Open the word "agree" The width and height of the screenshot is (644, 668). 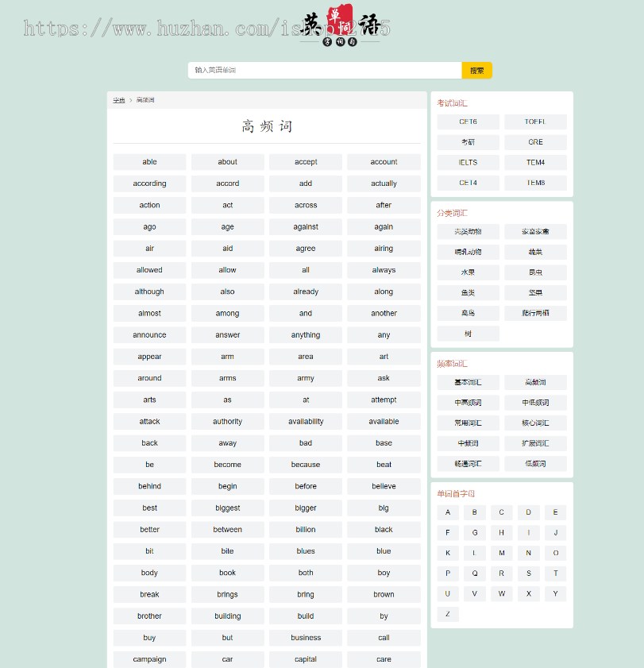306,249
